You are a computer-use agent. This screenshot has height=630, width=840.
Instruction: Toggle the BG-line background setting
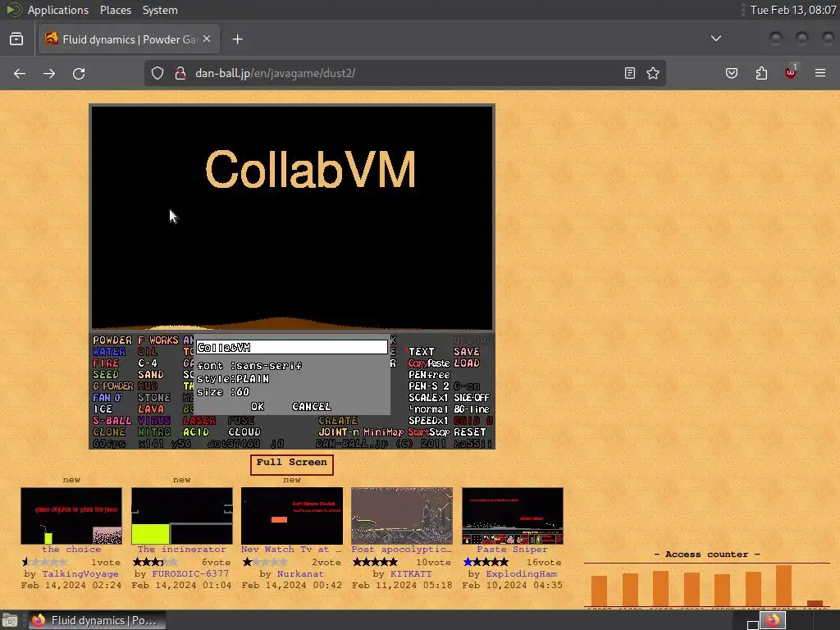[472, 409]
